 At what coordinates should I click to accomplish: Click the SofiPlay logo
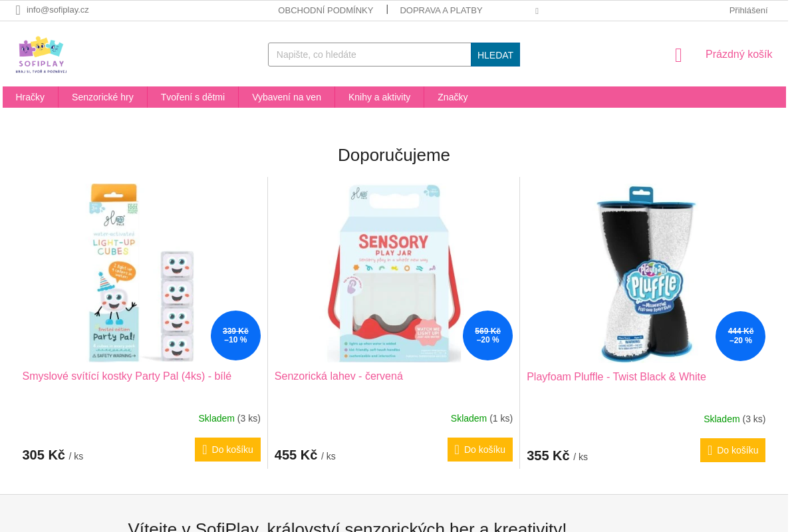click(x=41, y=55)
